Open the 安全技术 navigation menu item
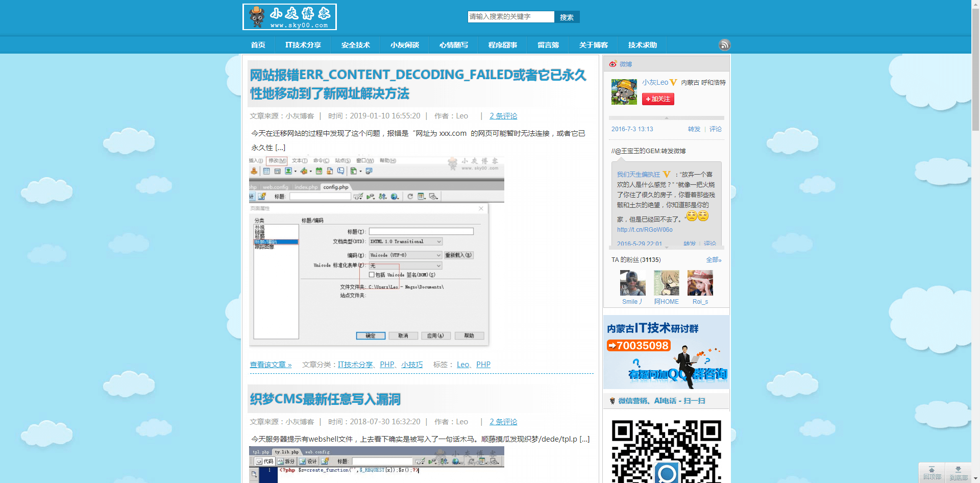Screen dimensions: 980x483 click(x=355, y=45)
